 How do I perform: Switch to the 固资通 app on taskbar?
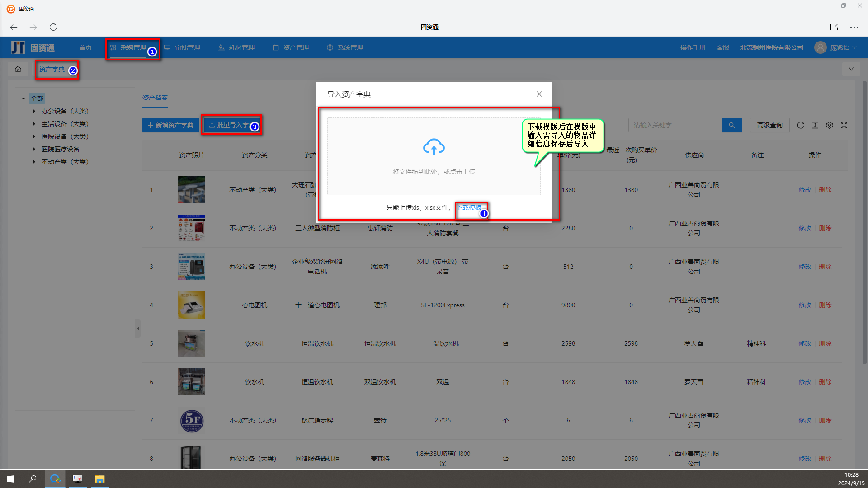tap(55, 479)
